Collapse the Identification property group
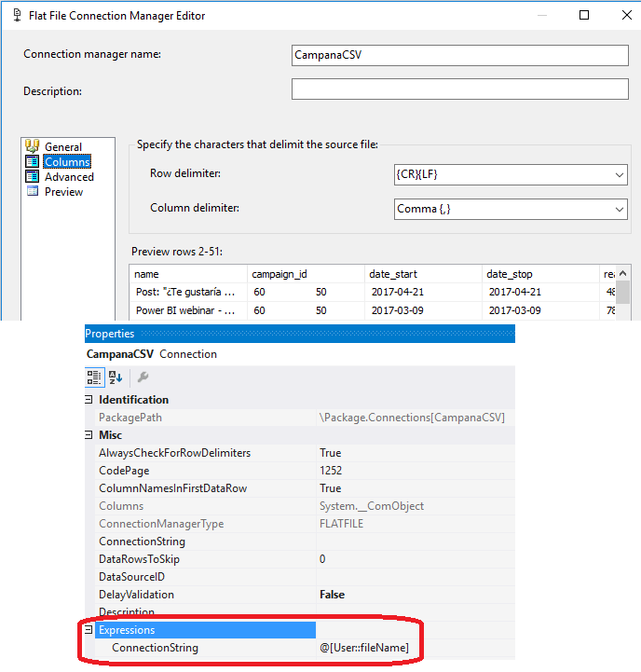Screen dimensions: 641x672 click(x=91, y=400)
